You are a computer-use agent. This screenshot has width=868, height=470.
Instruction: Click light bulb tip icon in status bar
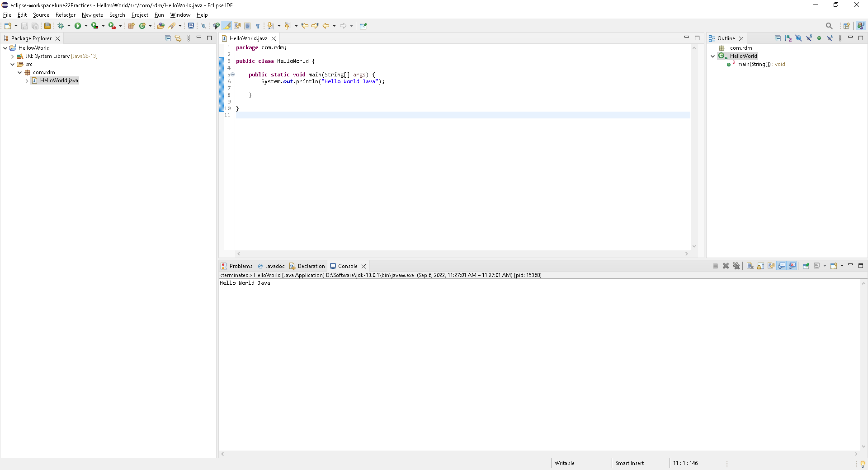[x=862, y=464]
